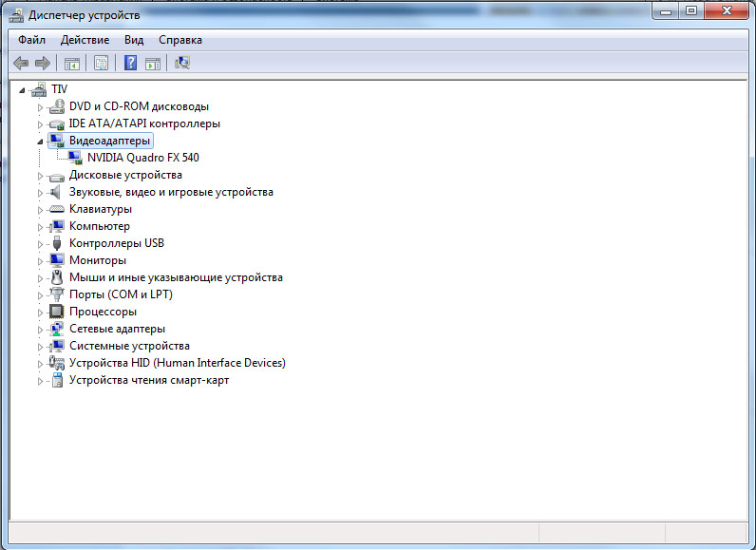Viewport: 756px width, 550px height.
Task: Select the Системные устройства label
Action: (129, 346)
